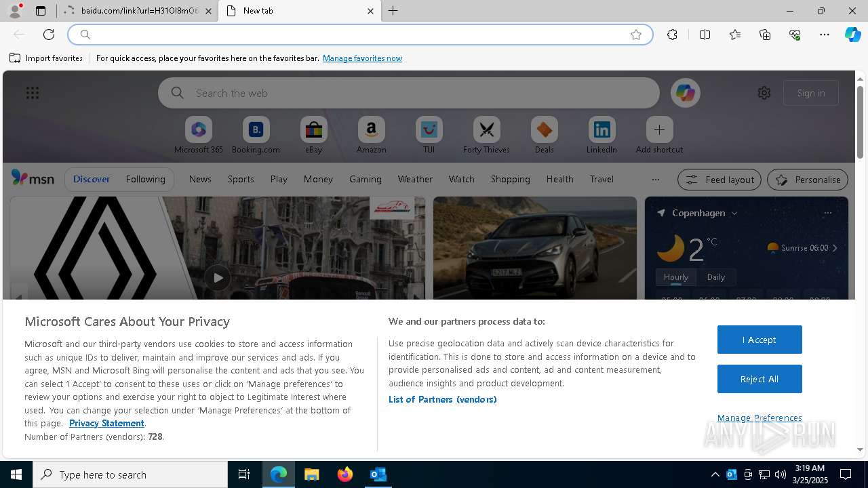The height and width of the screenshot is (488, 868).
Task: Open the LinkedIn shortcut
Action: tap(601, 136)
